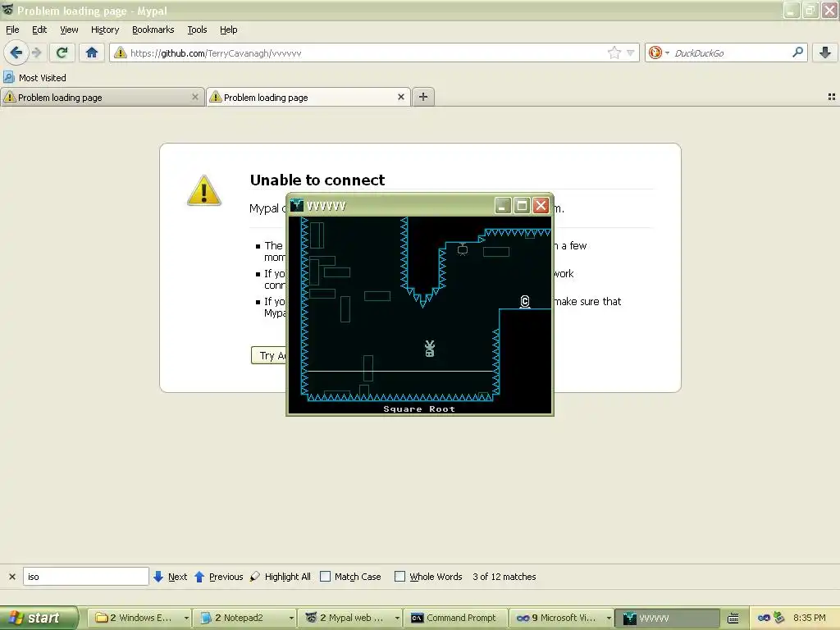840x630 pixels.
Task: Click the infinity-shaped system tray icon
Action: click(x=764, y=619)
